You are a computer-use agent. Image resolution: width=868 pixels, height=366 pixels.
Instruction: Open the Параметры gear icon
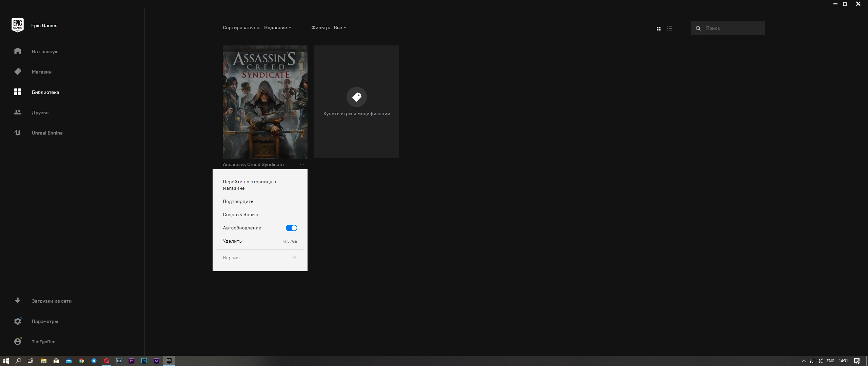[x=18, y=321]
